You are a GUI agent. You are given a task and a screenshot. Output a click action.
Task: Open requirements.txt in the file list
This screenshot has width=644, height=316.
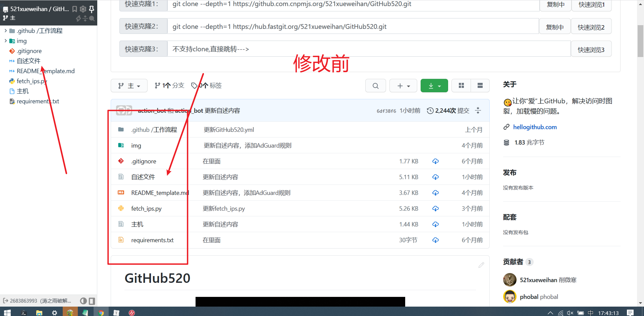point(152,240)
